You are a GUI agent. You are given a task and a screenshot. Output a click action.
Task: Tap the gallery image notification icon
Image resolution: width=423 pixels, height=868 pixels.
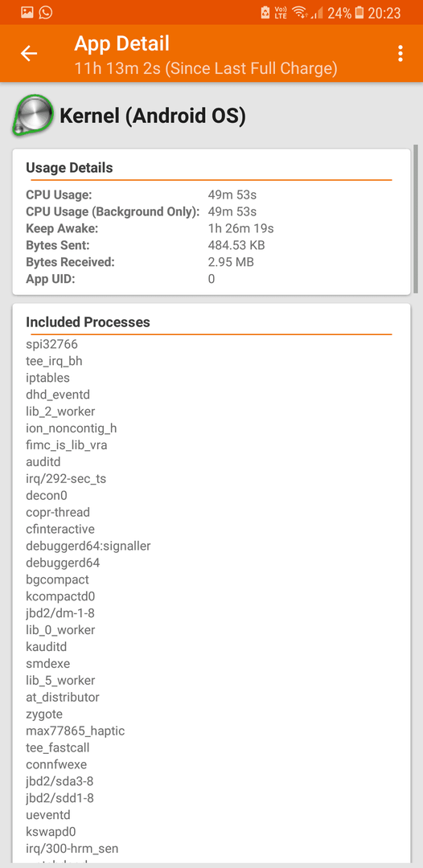[27, 12]
